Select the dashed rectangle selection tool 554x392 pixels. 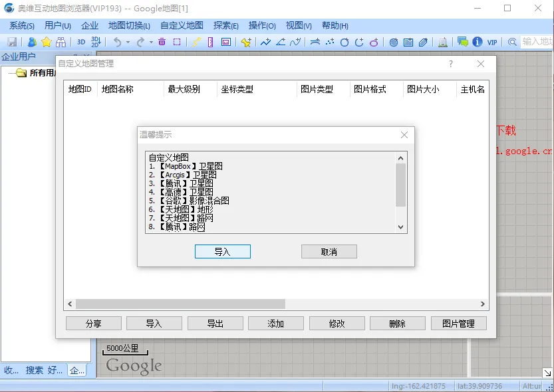coord(177,42)
